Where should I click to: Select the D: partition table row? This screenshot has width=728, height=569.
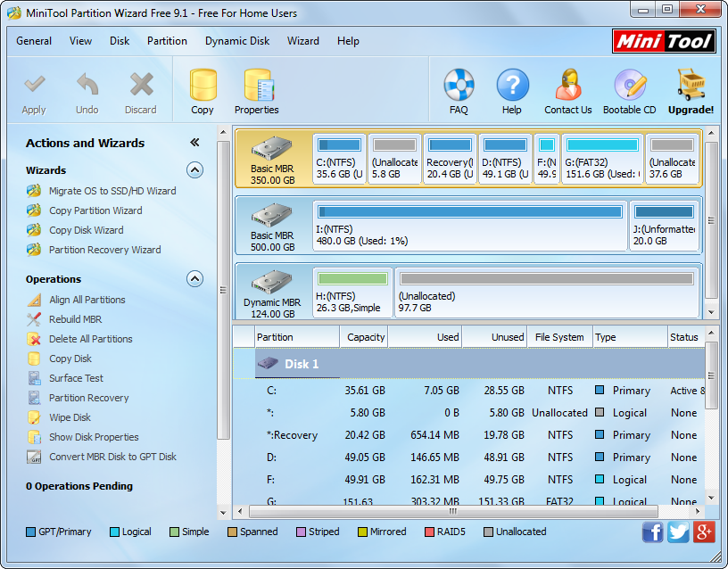pos(469,458)
